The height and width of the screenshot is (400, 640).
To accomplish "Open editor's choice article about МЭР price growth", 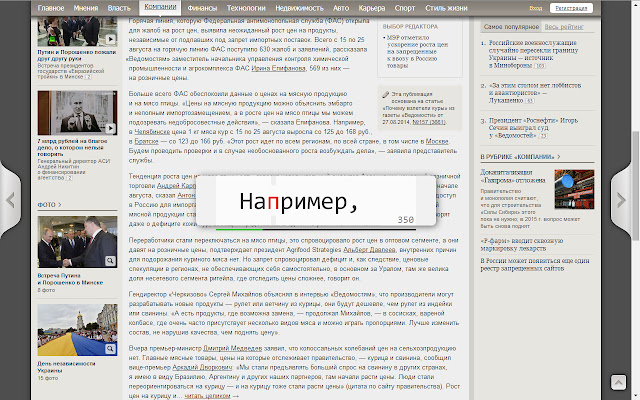I will coord(417,51).
